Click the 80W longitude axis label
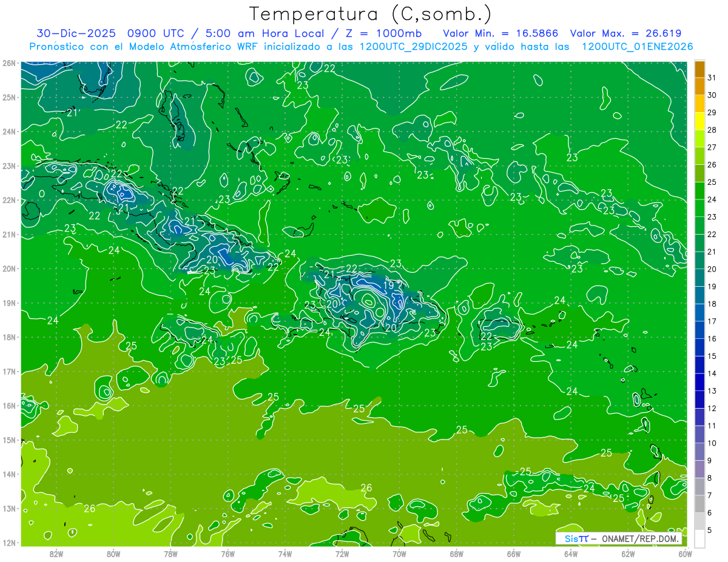728x562 pixels. (113, 554)
